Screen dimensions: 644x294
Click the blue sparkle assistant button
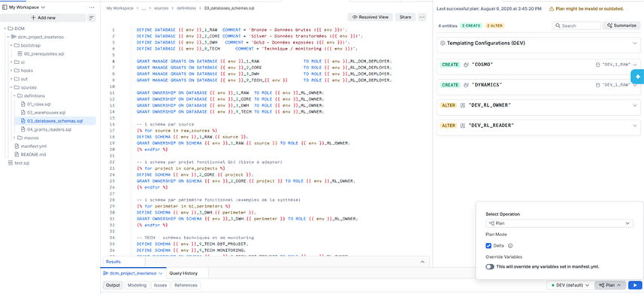click(637, 77)
